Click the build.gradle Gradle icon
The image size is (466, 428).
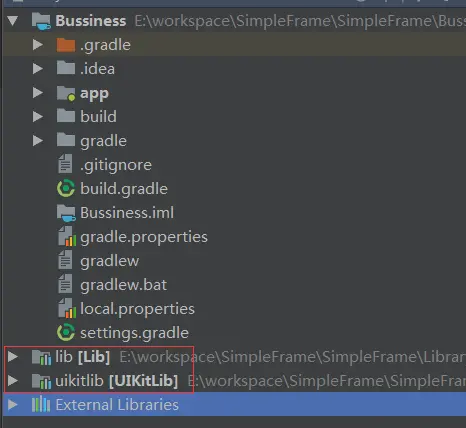(x=66, y=188)
